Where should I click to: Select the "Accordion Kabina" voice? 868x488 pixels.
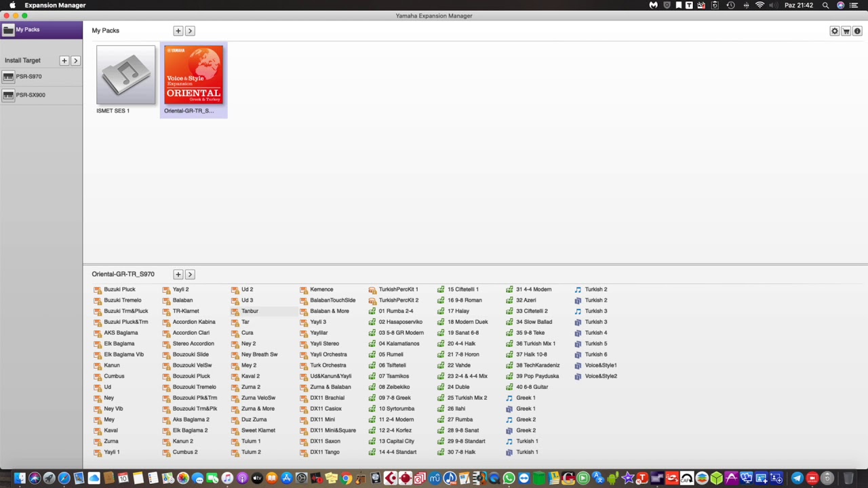pyautogui.click(x=194, y=322)
